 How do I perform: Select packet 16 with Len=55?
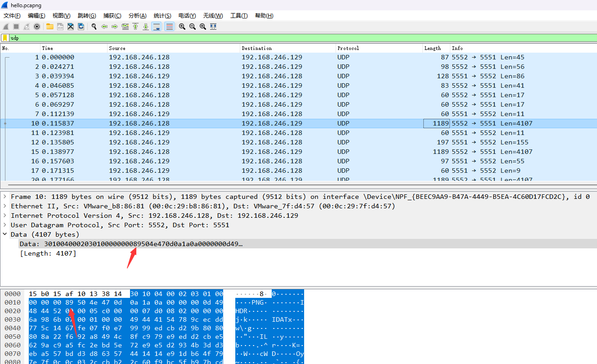pyautogui.click(x=298, y=161)
